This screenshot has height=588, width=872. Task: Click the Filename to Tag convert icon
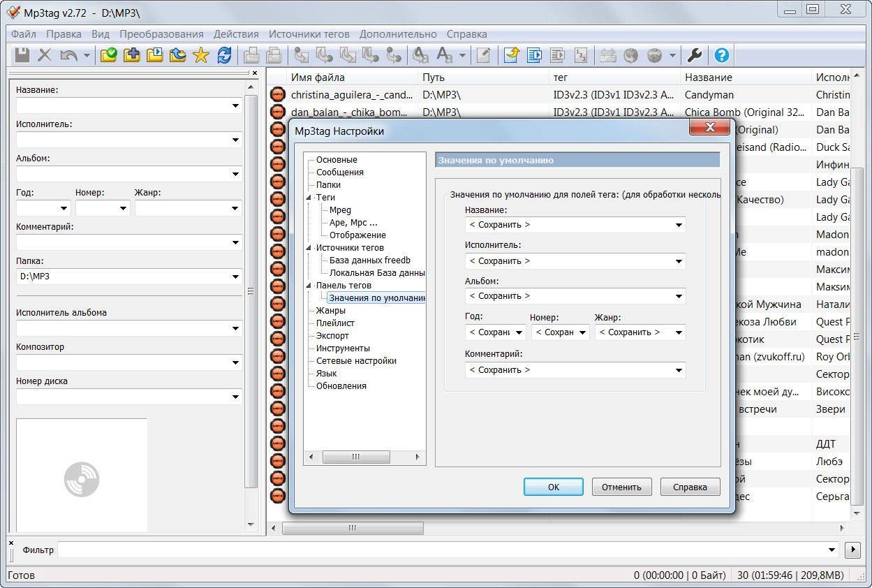coord(325,55)
